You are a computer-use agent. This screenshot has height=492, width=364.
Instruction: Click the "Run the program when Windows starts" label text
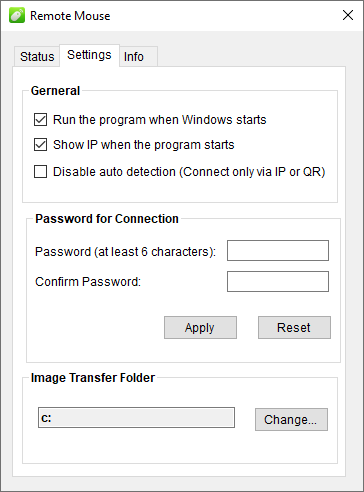(x=160, y=120)
